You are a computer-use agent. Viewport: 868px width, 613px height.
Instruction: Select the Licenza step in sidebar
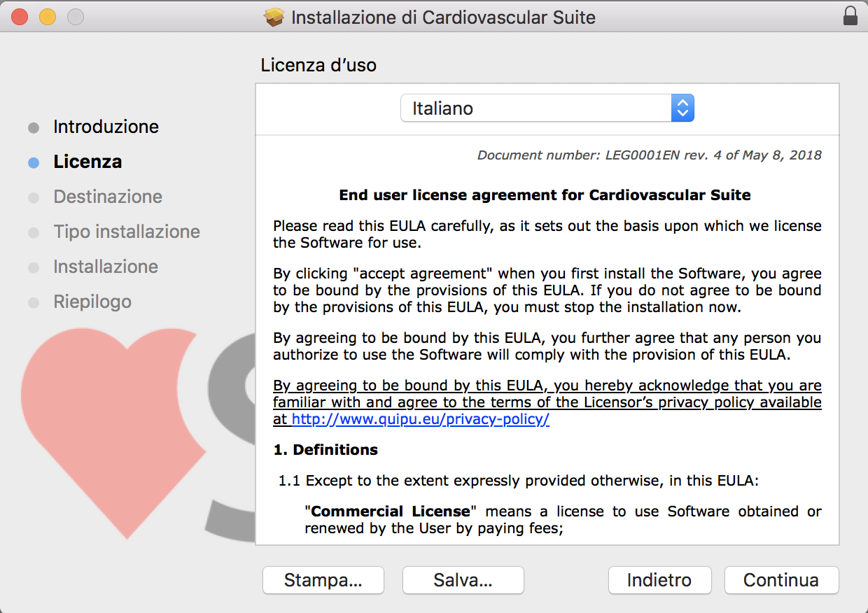[x=87, y=162]
